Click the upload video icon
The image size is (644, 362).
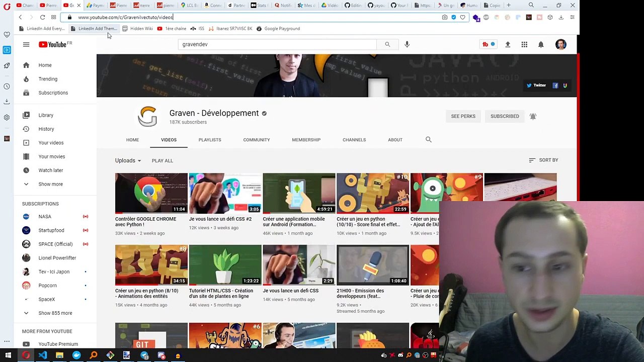pos(508,44)
